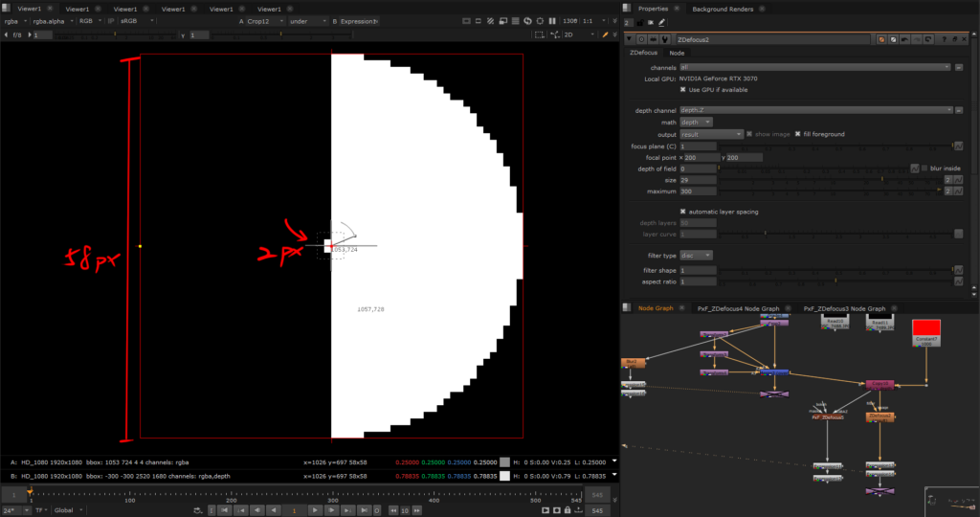
Task: Open the filter type disc dropdown
Action: coord(696,255)
